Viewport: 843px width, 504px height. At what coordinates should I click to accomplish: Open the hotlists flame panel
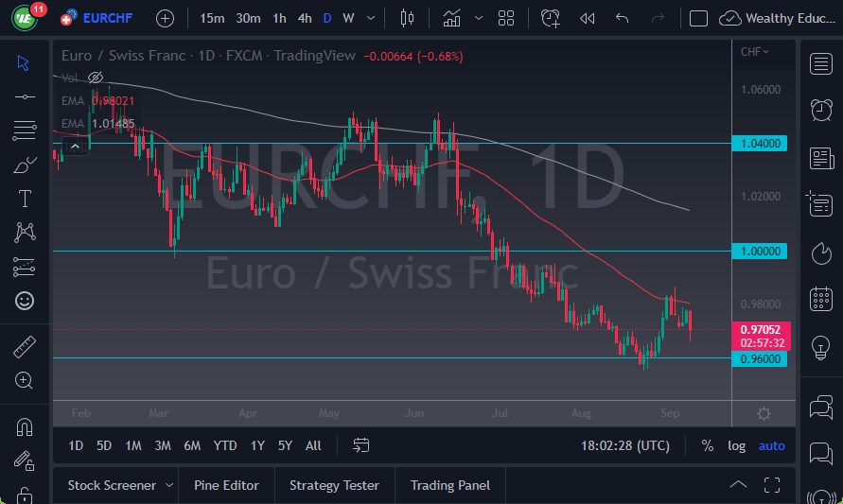pyautogui.click(x=821, y=253)
